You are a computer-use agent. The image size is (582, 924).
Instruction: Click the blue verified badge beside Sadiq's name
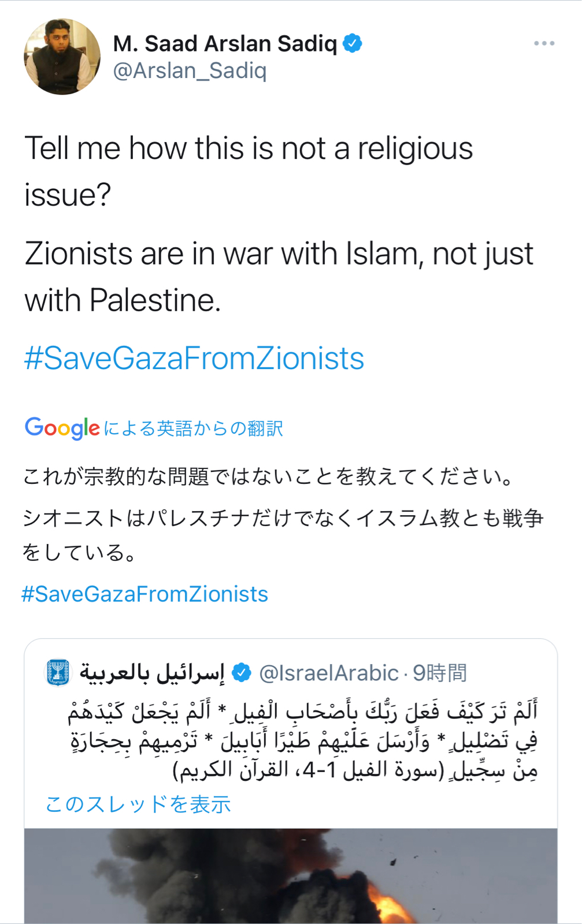353,43
